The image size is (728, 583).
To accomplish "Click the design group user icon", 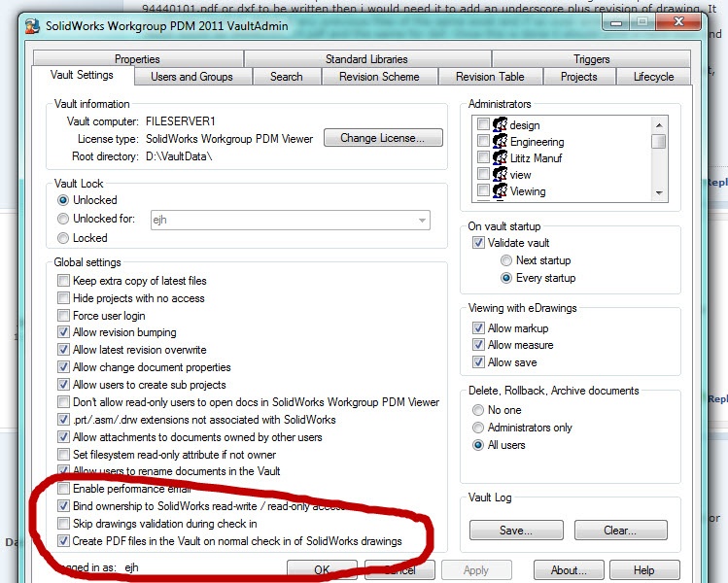I will 500,125.
